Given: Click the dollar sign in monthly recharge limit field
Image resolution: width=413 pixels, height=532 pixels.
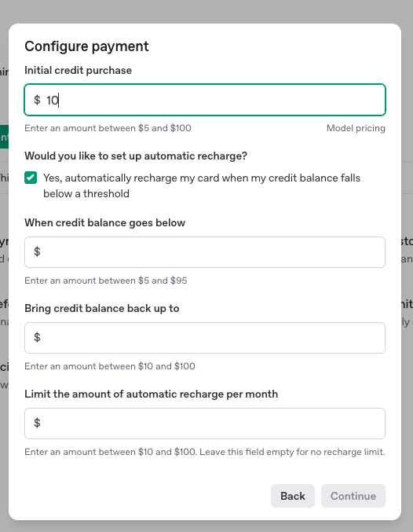Looking at the screenshot, I should tap(37, 423).
